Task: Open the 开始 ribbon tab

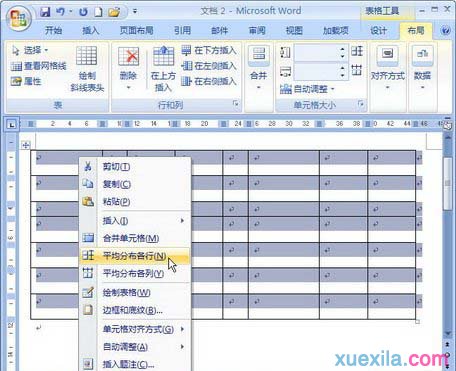Action: [54, 31]
